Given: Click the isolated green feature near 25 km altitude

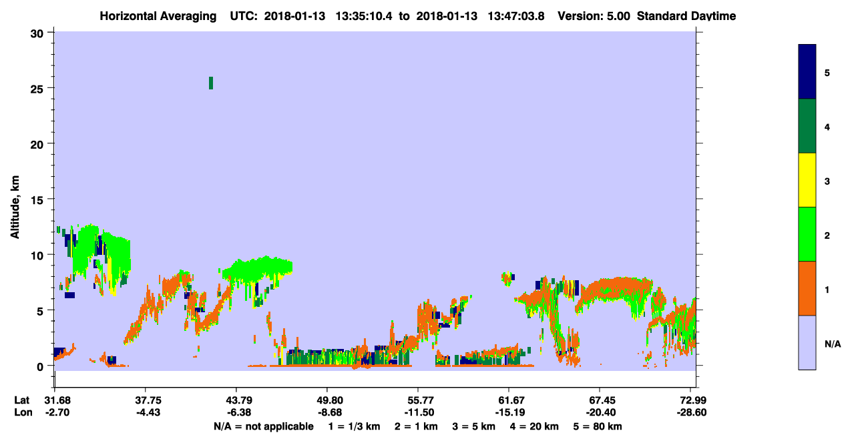Looking at the screenshot, I should 211,83.
